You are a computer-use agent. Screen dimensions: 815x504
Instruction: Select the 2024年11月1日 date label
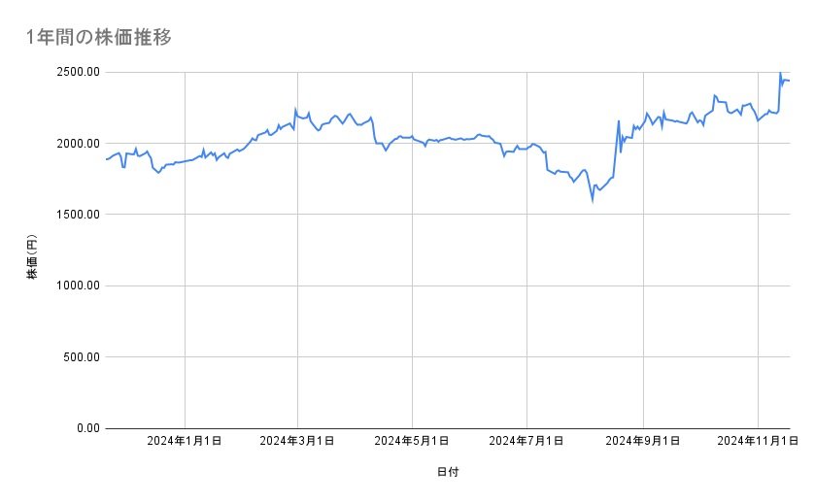[x=757, y=442]
